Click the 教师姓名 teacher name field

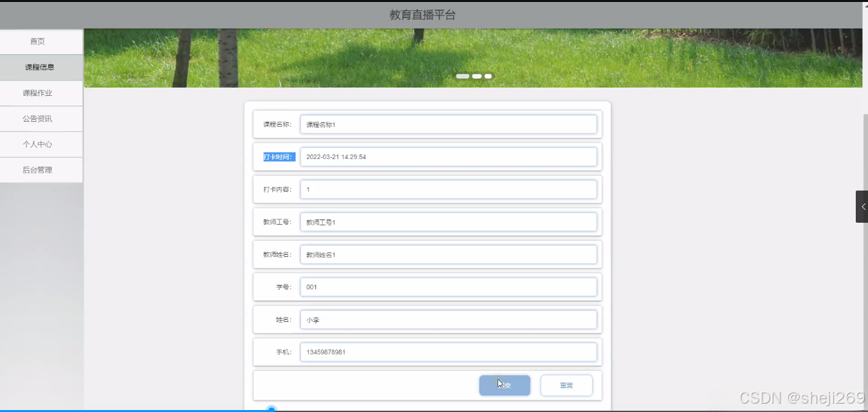click(448, 254)
